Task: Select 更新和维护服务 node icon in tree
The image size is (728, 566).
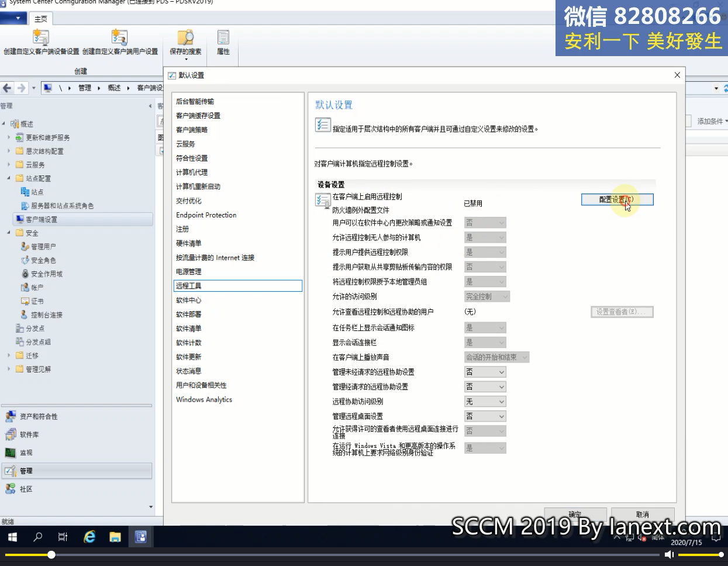Action: pyautogui.click(x=19, y=137)
